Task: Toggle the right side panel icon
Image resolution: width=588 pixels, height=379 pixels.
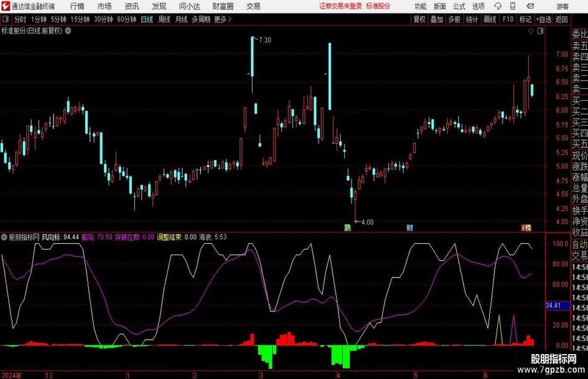Action: (x=540, y=31)
